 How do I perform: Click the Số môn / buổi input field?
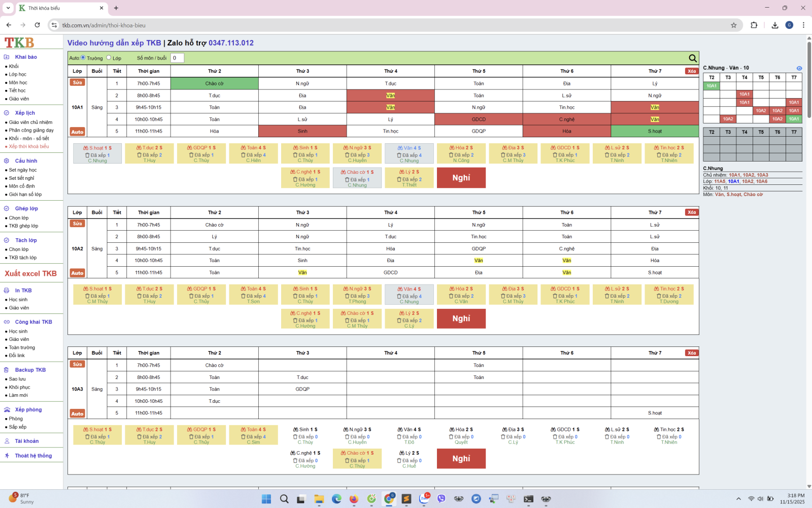[177, 58]
